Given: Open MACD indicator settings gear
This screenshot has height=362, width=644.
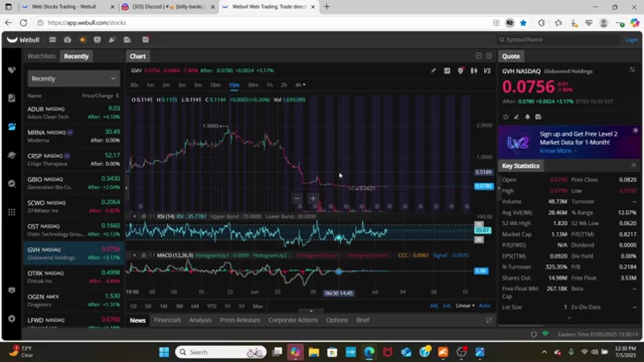Looking at the screenshot, I should (143, 255).
